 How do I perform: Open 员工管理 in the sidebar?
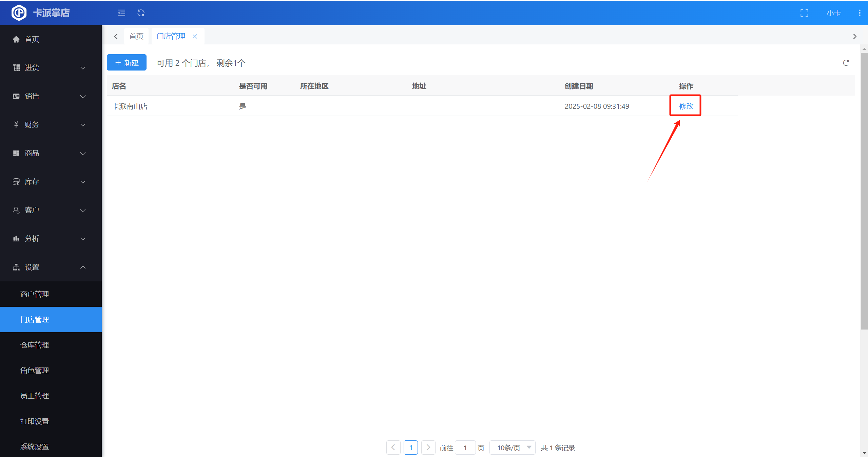[35, 396]
